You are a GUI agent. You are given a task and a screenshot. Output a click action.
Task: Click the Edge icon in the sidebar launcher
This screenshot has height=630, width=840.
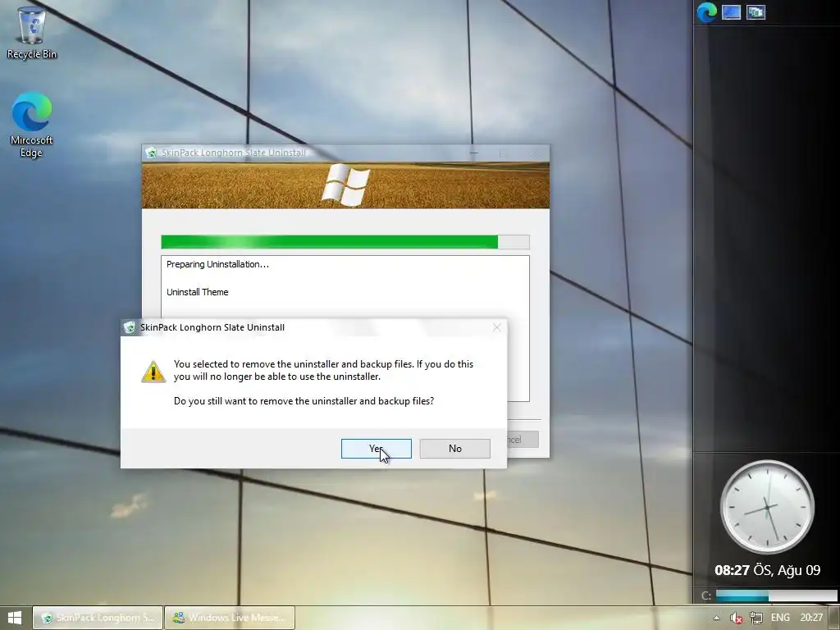706,12
